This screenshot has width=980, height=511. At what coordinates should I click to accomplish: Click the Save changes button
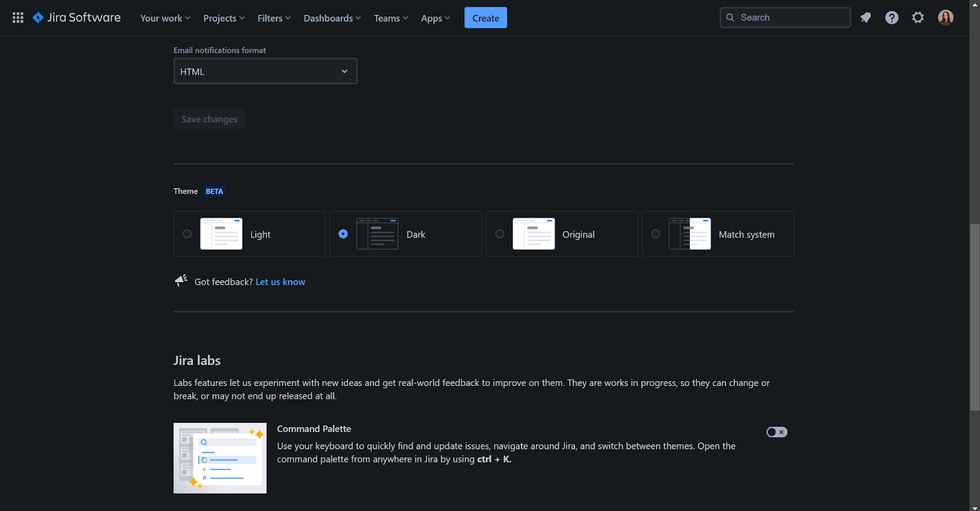[209, 119]
